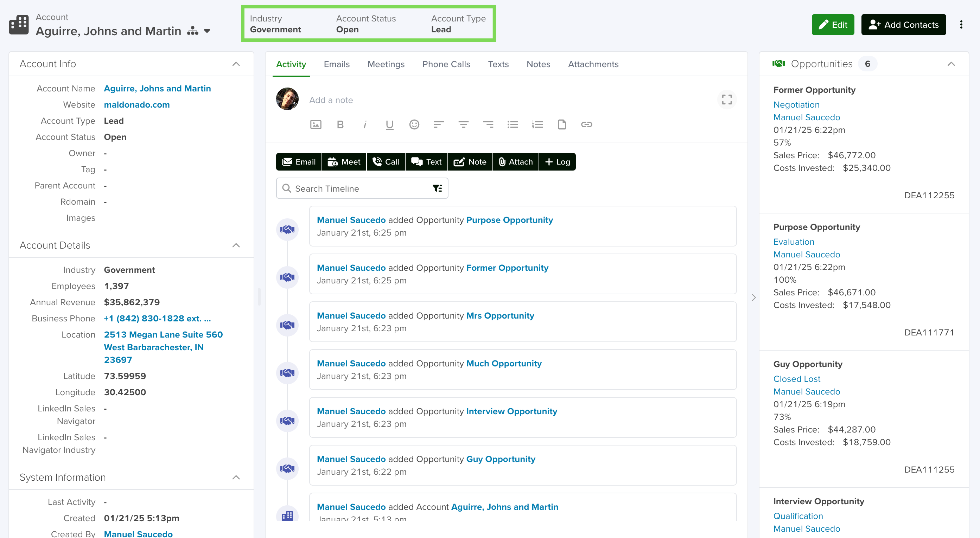
Task: Open the 2513 Megan Lane address link
Action: coord(163,347)
